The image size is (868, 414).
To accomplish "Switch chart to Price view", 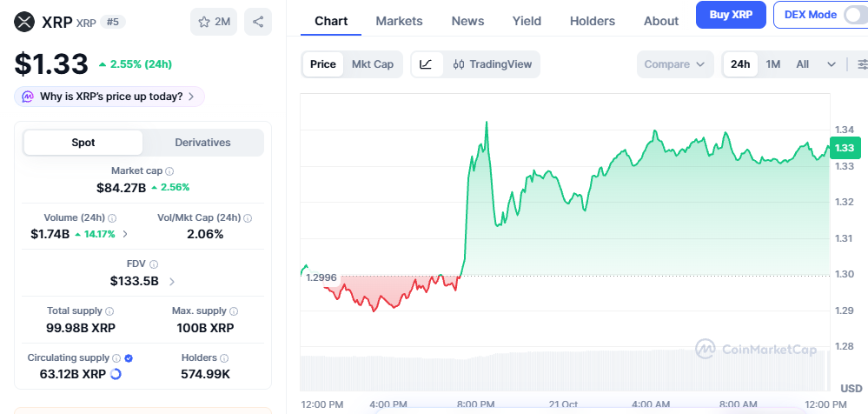I will [322, 64].
